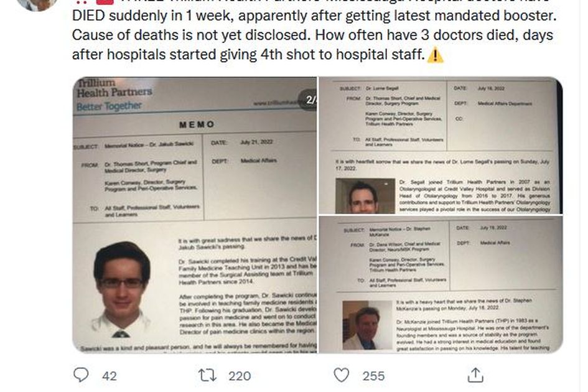The width and height of the screenshot is (588, 392).
Task: Click the MEMO heading in first image
Action: click(197, 124)
